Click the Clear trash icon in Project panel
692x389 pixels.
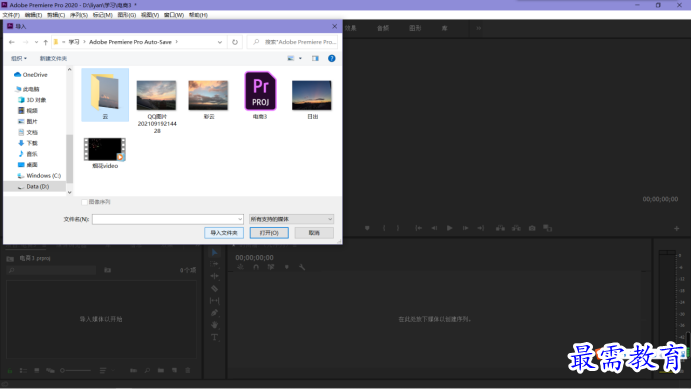pyautogui.click(x=188, y=370)
